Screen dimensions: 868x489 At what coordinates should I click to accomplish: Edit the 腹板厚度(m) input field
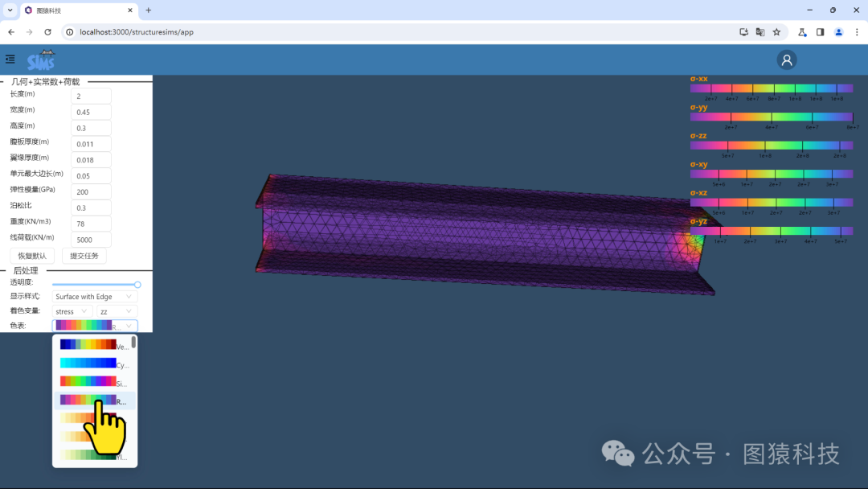pyautogui.click(x=91, y=144)
